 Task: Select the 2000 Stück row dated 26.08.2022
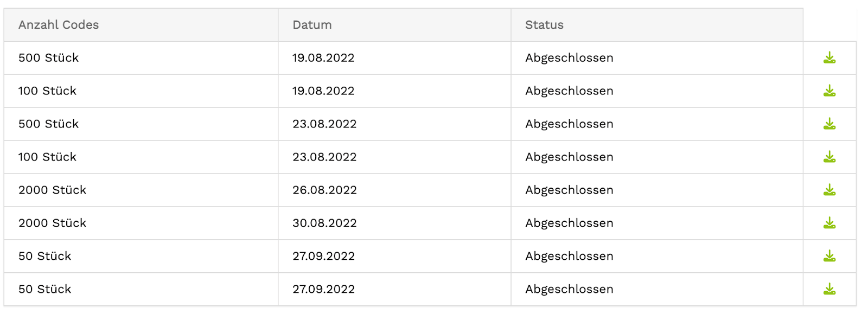53,190
